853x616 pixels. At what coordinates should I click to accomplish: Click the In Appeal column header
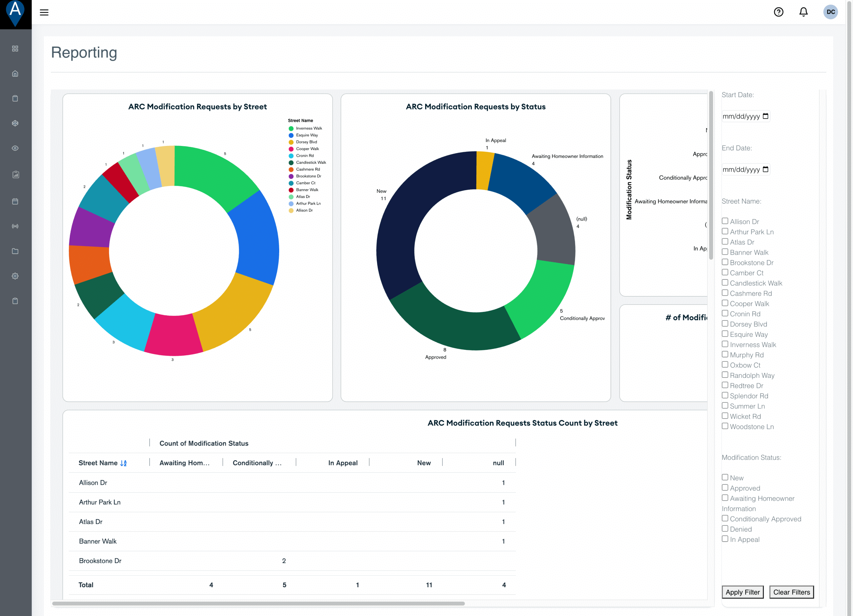tap(342, 463)
